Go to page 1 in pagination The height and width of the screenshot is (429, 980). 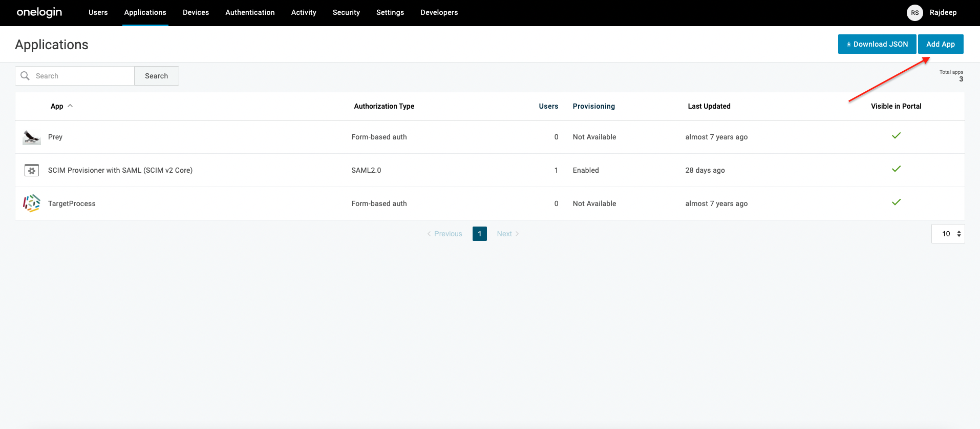[x=479, y=234]
